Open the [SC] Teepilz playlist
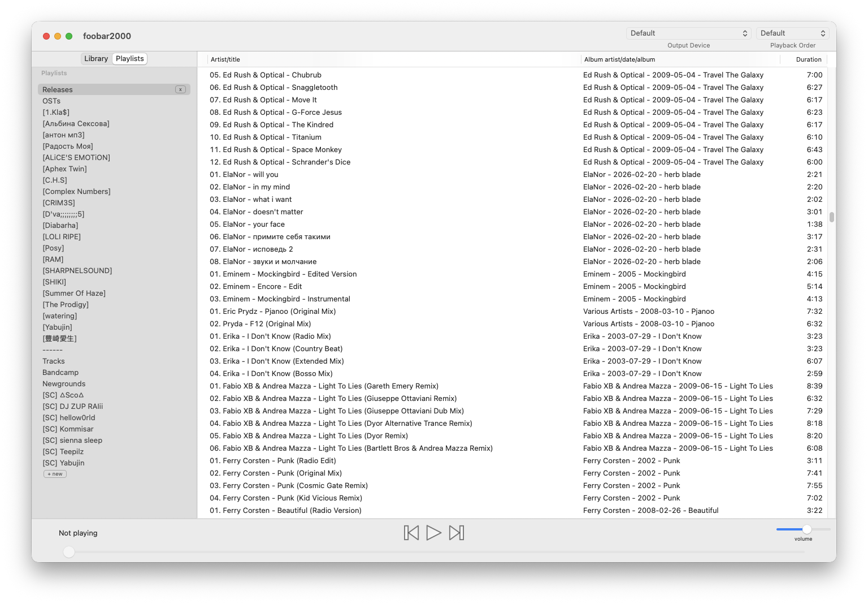This screenshot has height=604, width=868. pyautogui.click(x=114, y=451)
